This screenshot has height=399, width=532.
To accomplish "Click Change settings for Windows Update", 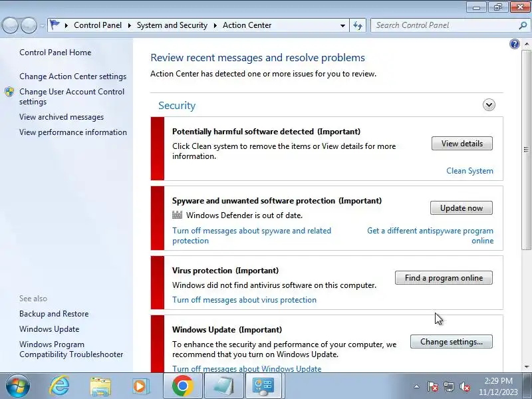I will pyautogui.click(x=452, y=342).
